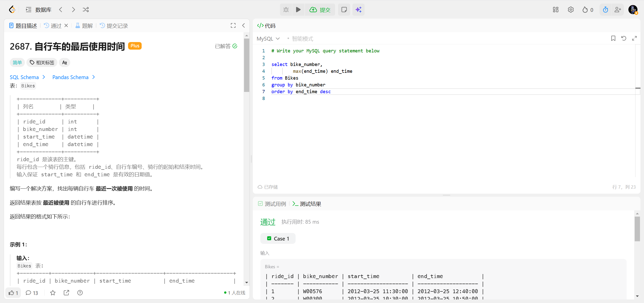Open the debug bug icon
644x303 pixels.
(286, 10)
